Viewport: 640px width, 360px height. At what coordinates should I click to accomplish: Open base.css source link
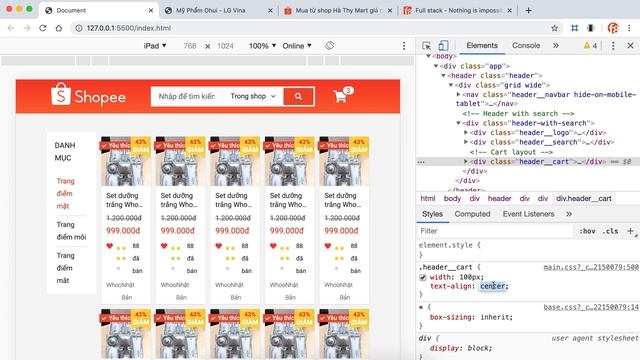pyautogui.click(x=591, y=307)
